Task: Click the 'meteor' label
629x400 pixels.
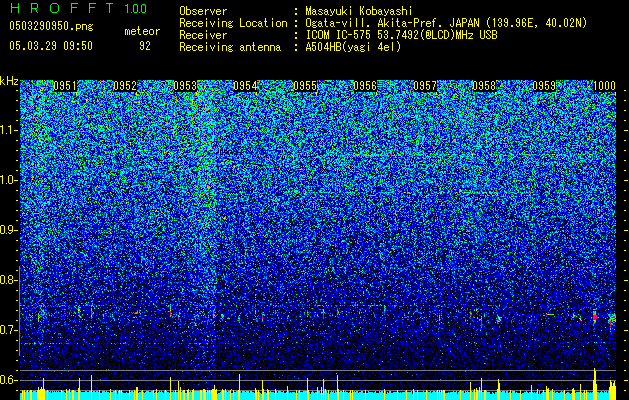Action: click(142, 31)
